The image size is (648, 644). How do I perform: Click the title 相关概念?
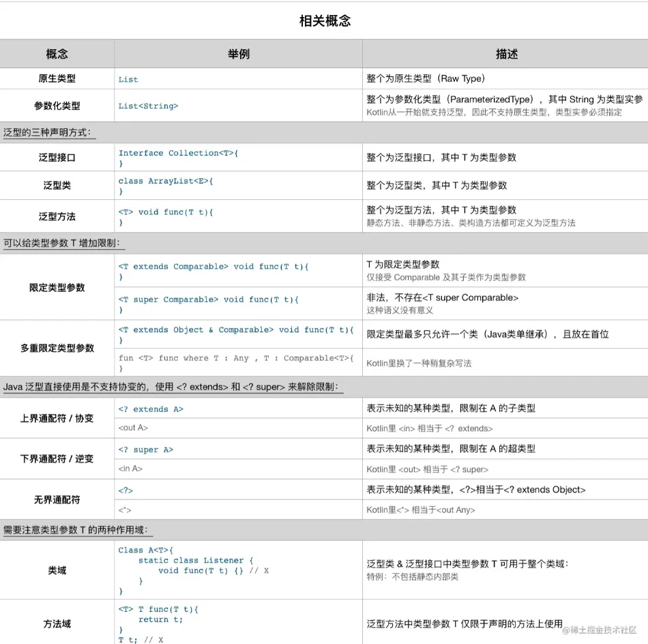click(x=325, y=20)
